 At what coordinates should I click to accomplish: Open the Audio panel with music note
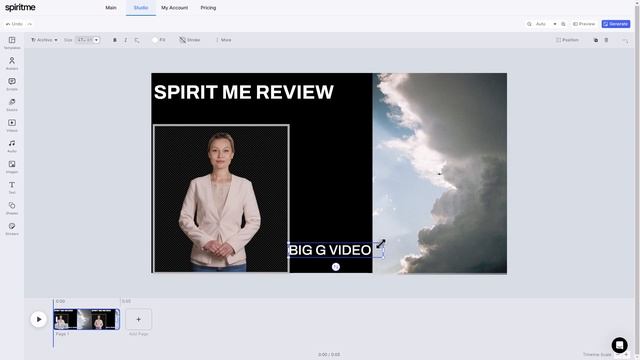pos(12,146)
